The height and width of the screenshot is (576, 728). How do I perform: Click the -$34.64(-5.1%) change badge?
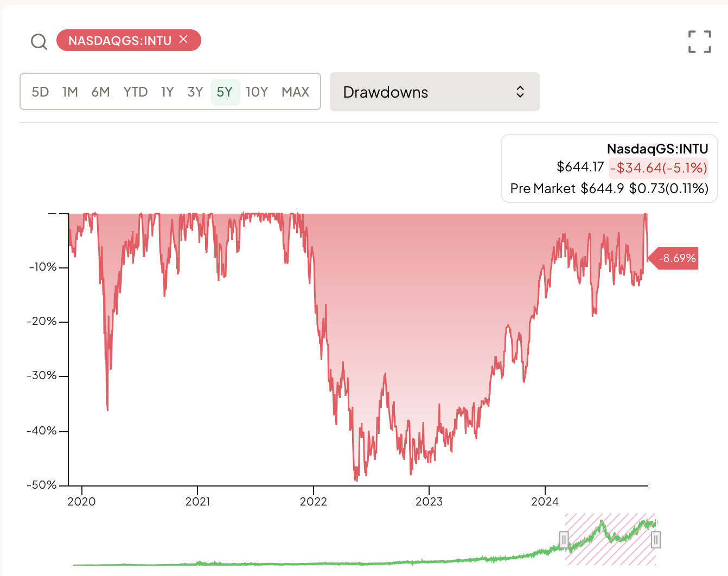click(x=659, y=168)
